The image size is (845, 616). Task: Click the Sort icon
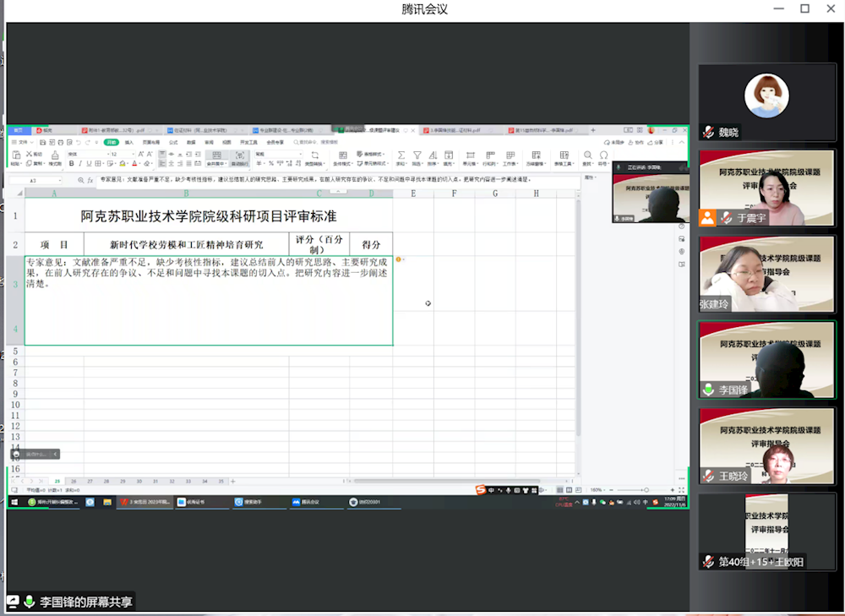point(433,155)
